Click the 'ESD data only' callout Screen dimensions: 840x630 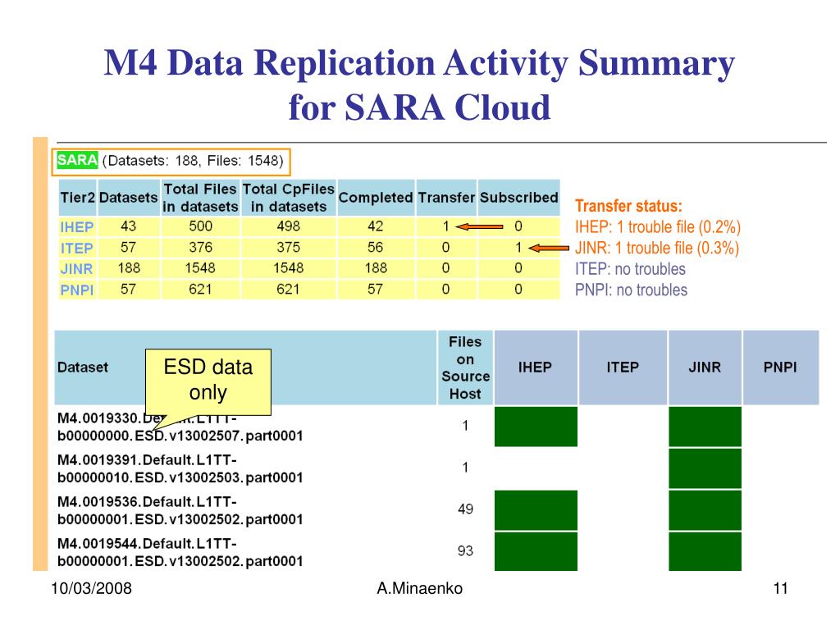(x=208, y=381)
